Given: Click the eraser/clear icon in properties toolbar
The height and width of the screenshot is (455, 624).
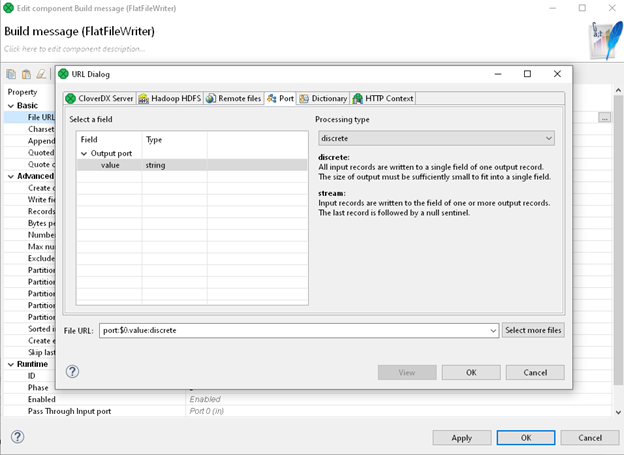Looking at the screenshot, I should [x=41, y=74].
